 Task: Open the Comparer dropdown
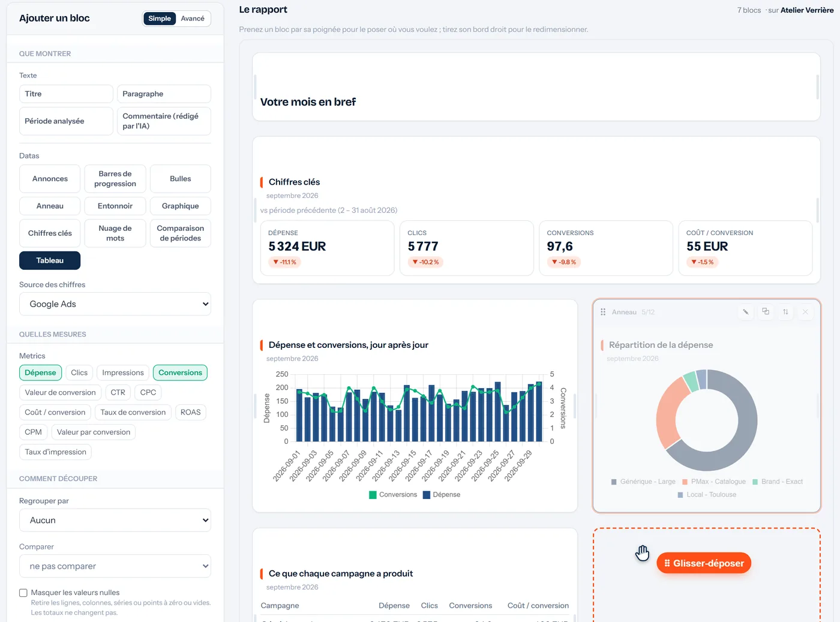tap(115, 566)
